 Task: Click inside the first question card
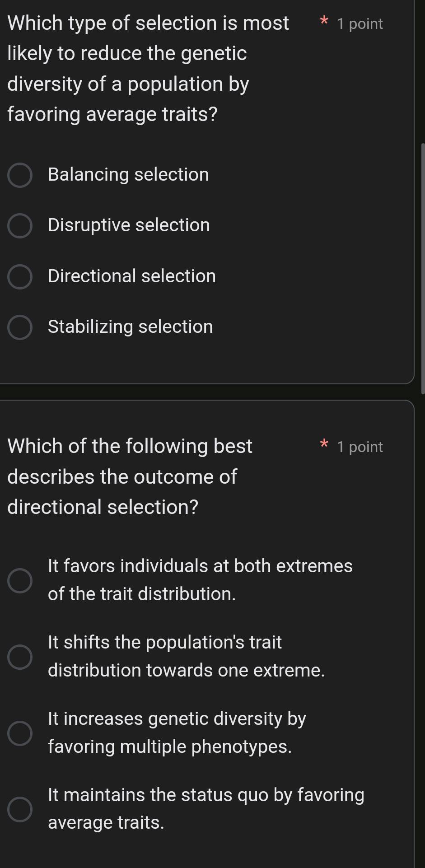[208, 357]
